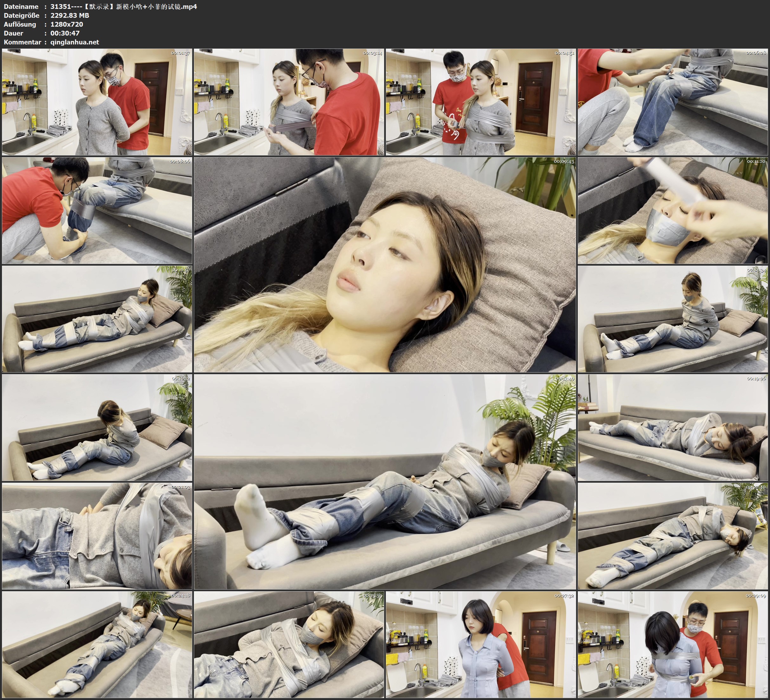770x700 pixels.
Task: Click the Dateiname mp4 filename text
Action: (x=123, y=6)
